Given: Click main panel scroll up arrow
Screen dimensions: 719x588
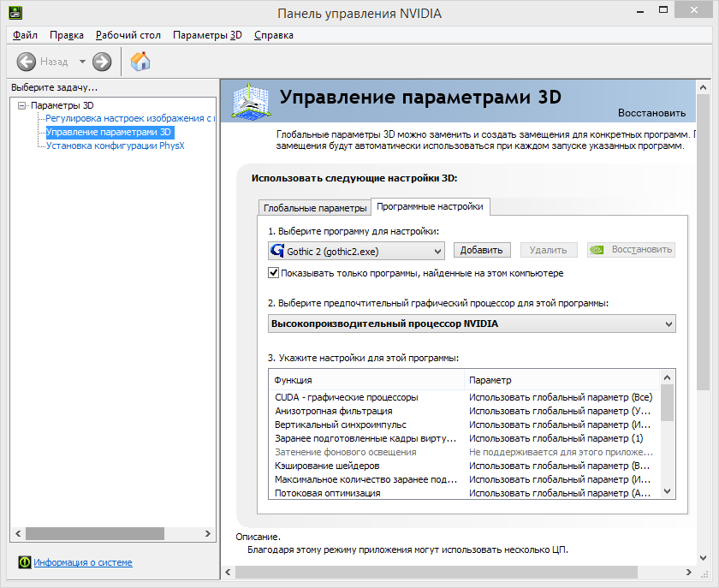Looking at the screenshot, I should click(703, 86).
